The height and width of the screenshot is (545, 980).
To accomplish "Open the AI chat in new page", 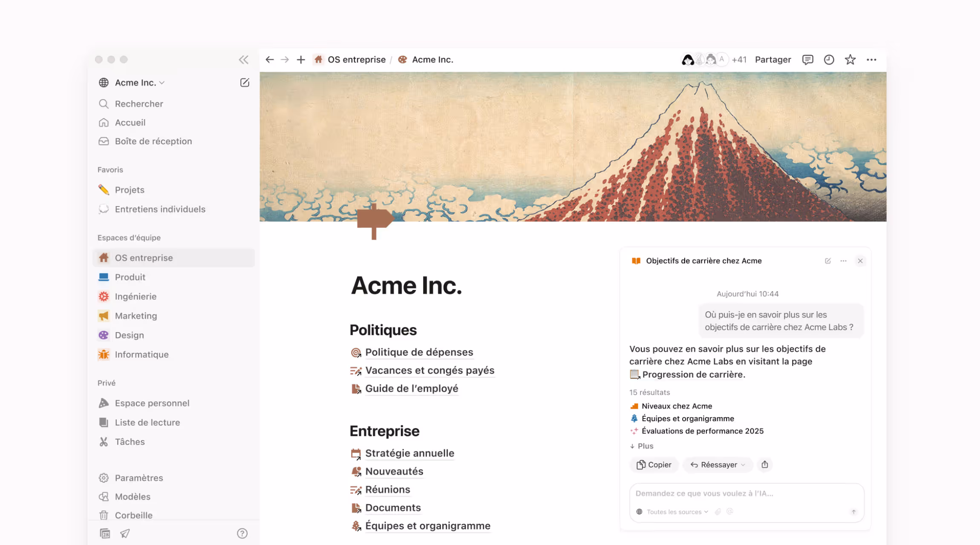I will tap(827, 261).
